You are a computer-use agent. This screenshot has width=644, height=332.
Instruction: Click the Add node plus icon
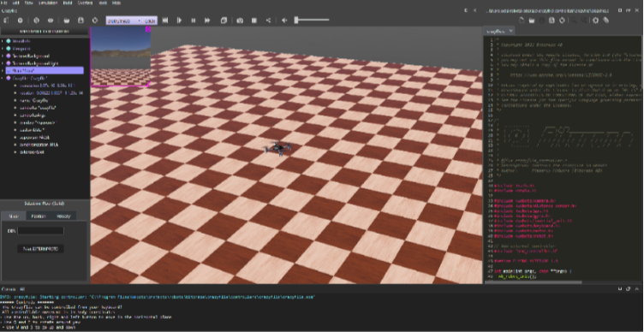pyautogui.click(x=20, y=21)
